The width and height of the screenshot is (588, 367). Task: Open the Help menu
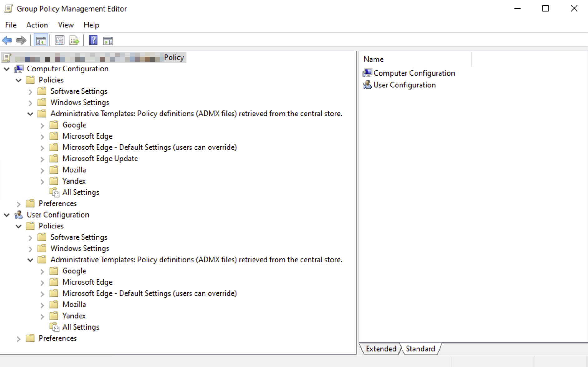point(91,25)
